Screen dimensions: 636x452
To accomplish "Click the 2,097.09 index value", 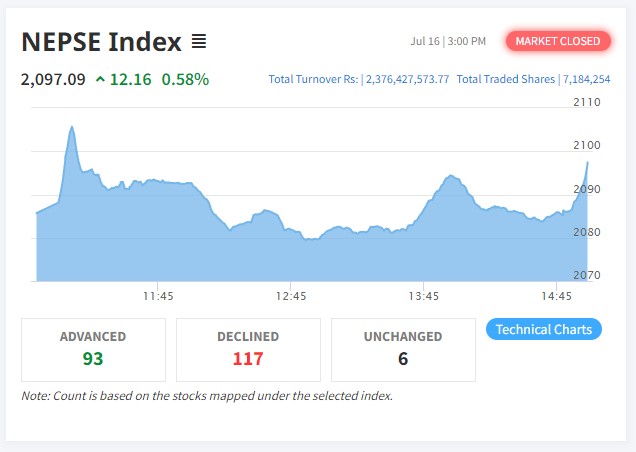I will pos(53,79).
